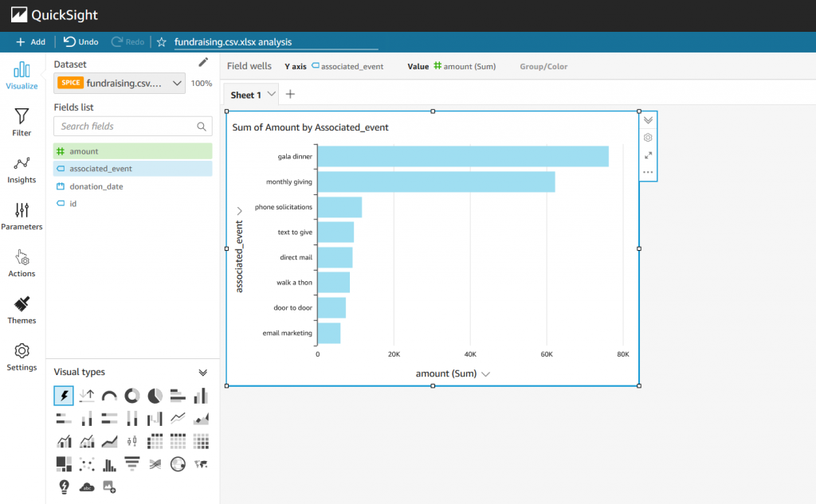
Task: Open the Y axis associated_event field well
Action: click(x=347, y=67)
